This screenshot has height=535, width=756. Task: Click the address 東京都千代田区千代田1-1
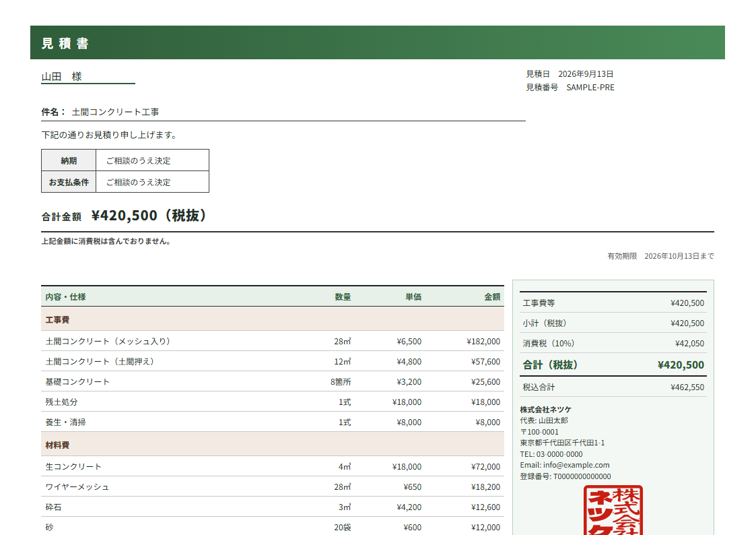(562, 443)
